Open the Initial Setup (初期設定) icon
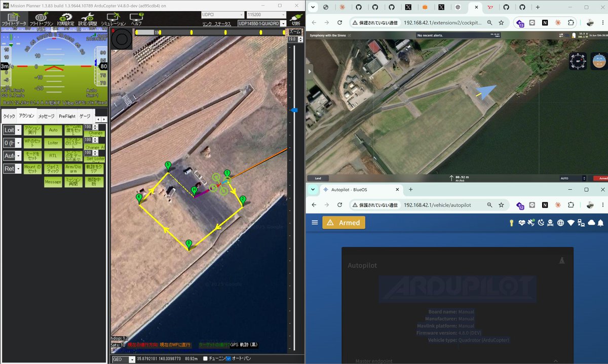Viewport: 608px width, 364px height. point(65,19)
